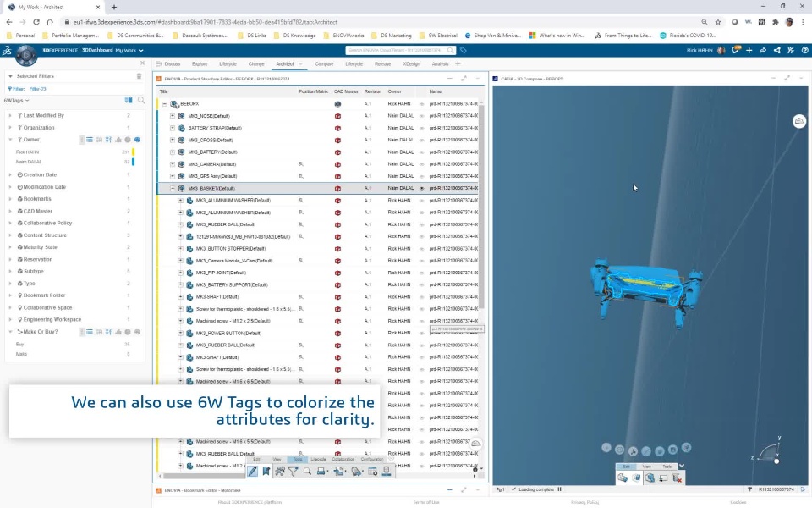Click the viewer toggle icon at the 3D view top right
The image size is (812, 508).
pyautogui.click(x=799, y=121)
